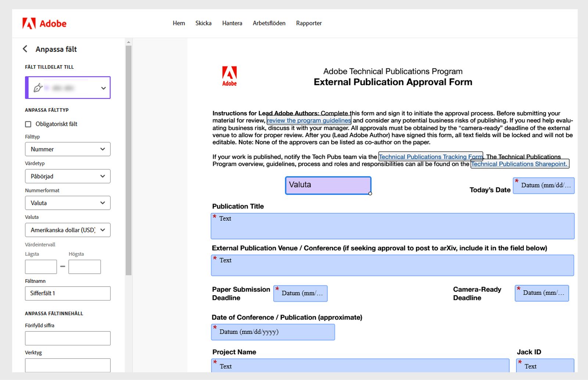
Task: Click the Publication Title text field
Action: pos(392,226)
